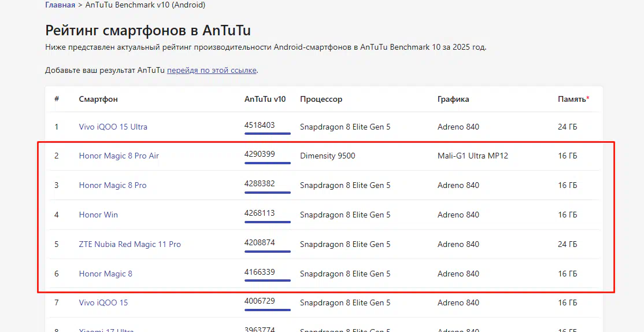Select the score 4288382
This screenshot has height=332, width=644.
coord(260,184)
